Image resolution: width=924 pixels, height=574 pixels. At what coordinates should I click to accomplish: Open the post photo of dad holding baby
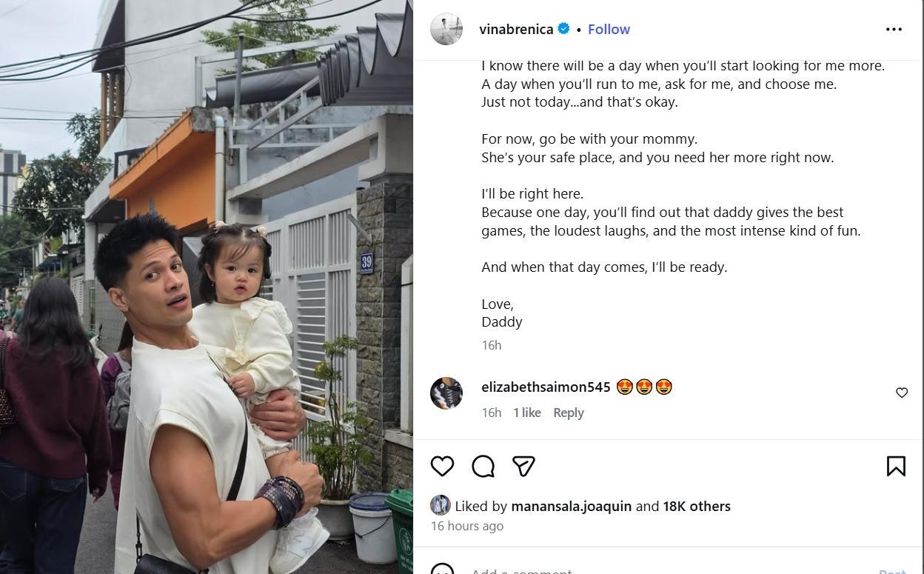(x=207, y=287)
